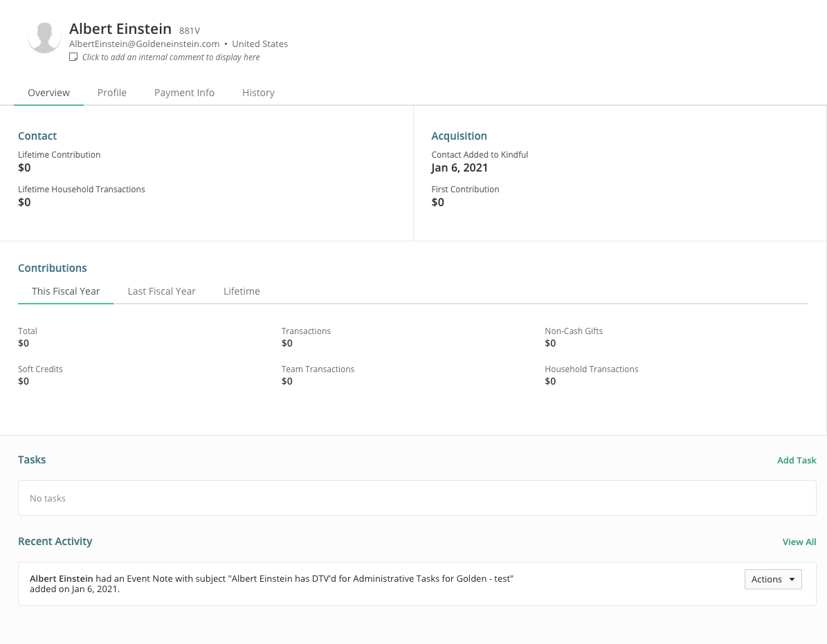Click the Albert Einstein contact name heading

click(120, 28)
